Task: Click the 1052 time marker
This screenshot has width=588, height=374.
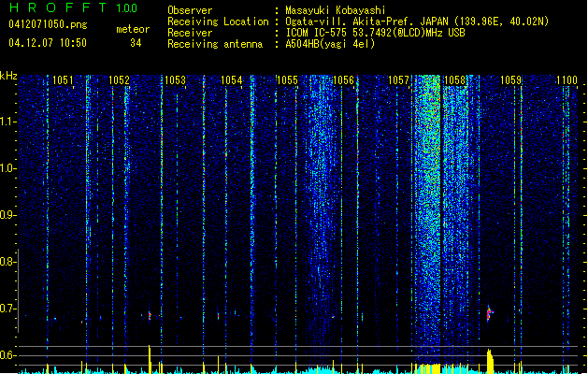Action: pyautogui.click(x=119, y=80)
